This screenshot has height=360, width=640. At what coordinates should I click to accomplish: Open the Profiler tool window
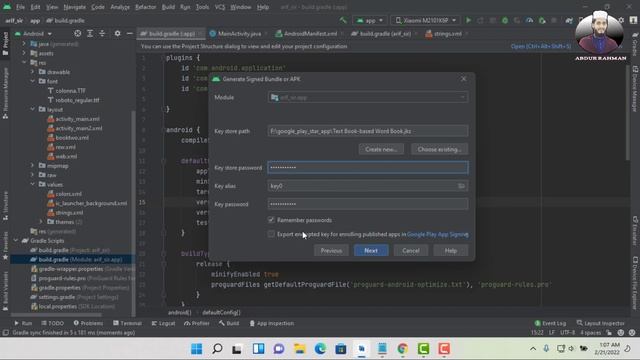click(x=196, y=323)
